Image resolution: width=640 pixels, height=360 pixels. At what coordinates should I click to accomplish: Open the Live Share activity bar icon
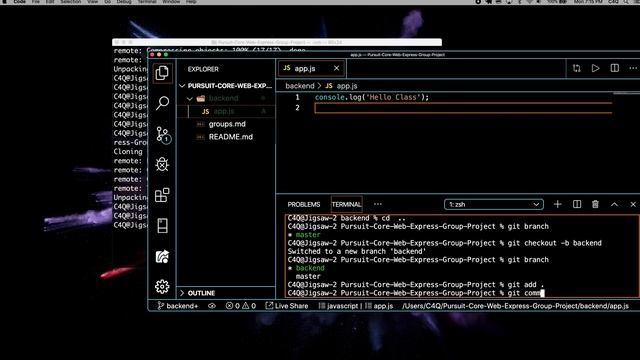(162, 256)
